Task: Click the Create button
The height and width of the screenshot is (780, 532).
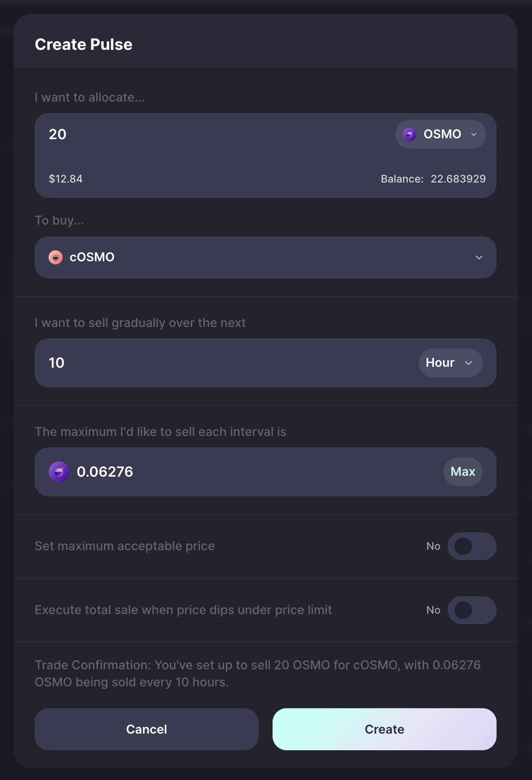Action: click(385, 729)
